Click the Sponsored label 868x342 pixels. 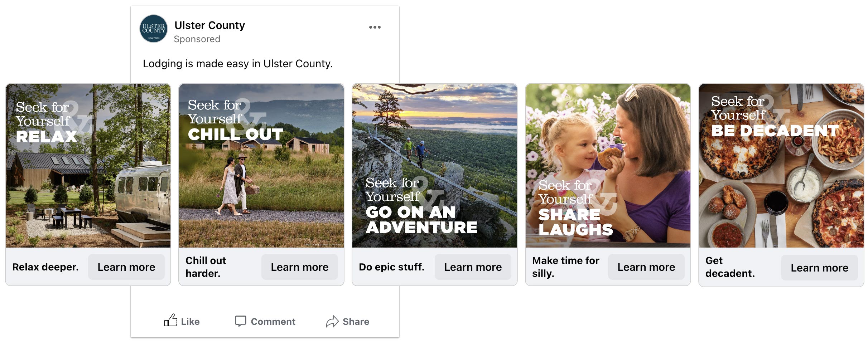(197, 39)
